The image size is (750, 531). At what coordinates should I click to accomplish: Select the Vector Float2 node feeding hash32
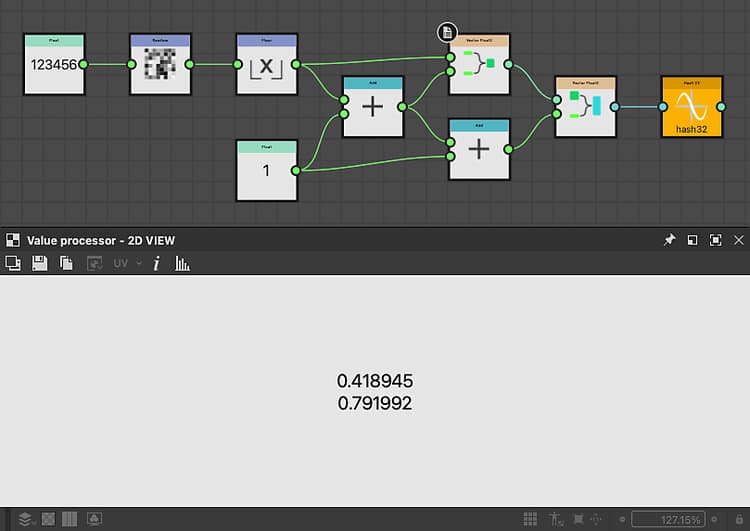click(585, 107)
